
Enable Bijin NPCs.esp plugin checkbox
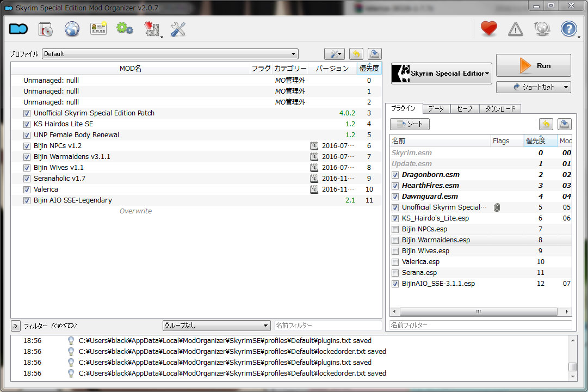pos(395,229)
